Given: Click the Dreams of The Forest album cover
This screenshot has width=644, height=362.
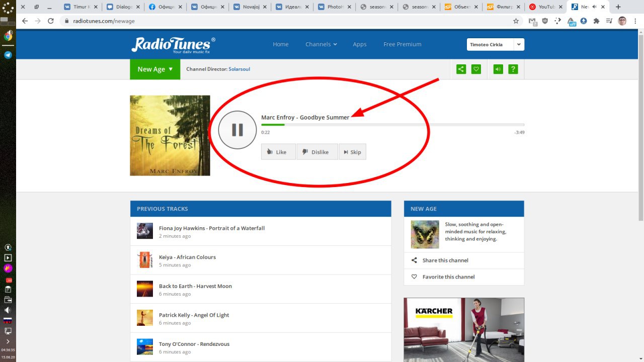Looking at the screenshot, I should [x=170, y=136].
